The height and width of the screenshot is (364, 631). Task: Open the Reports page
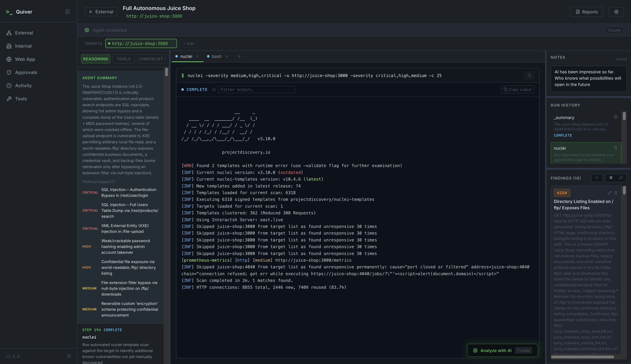pos(586,12)
